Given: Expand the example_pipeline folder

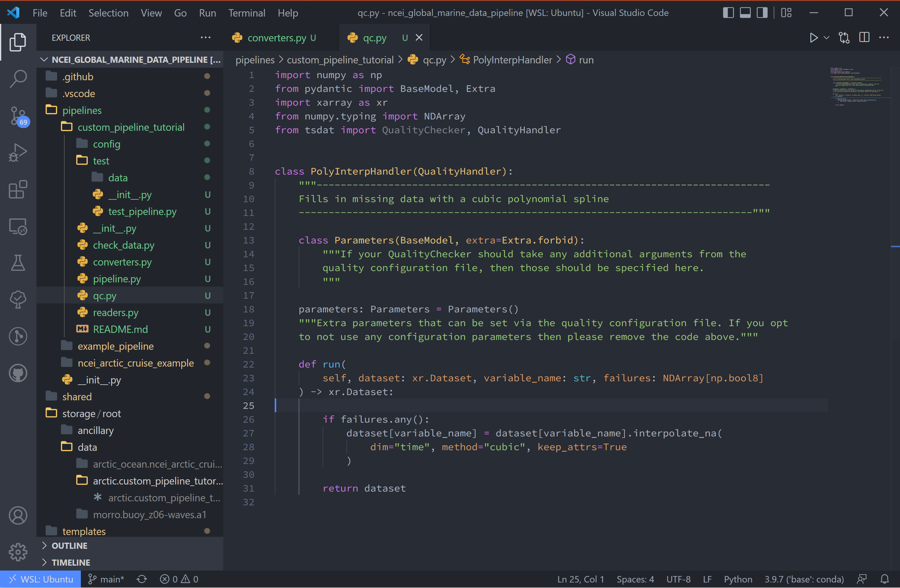Looking at the screenshot, I should 130,346.
